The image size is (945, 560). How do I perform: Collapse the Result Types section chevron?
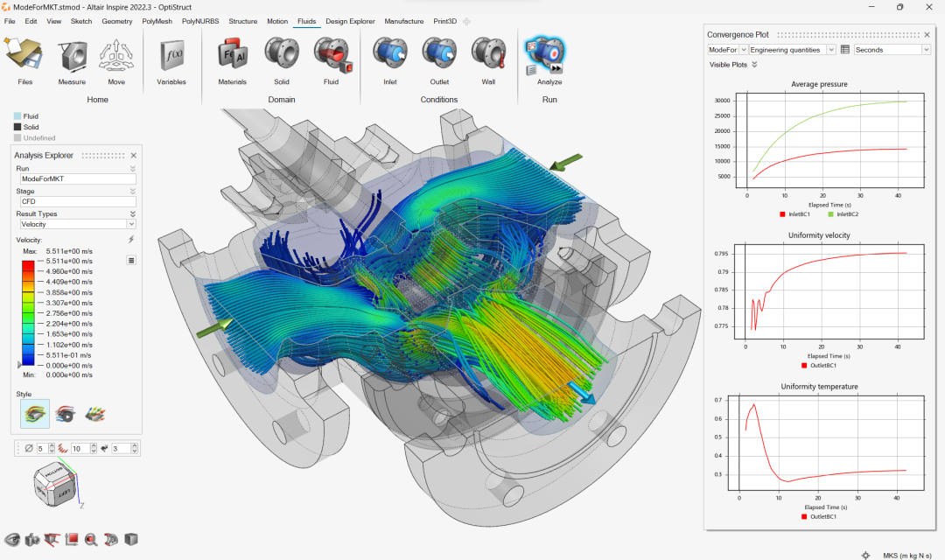click(x=133, y=214)
